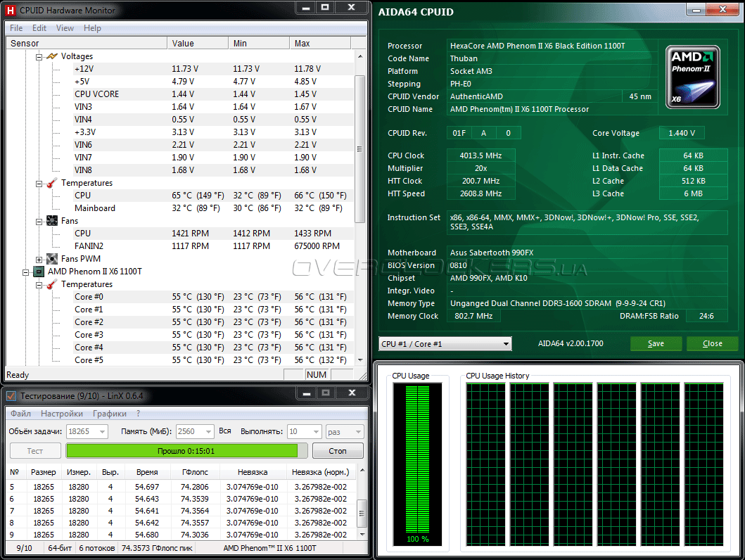Open the View menu in HWMonitor
The height and width of the screenshot is (560, 745).
[65, 28]
